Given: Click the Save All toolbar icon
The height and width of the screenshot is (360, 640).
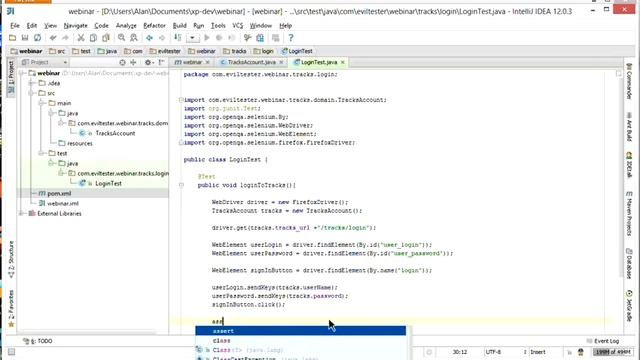Looking at the screenshot, I should click(25, 38).
